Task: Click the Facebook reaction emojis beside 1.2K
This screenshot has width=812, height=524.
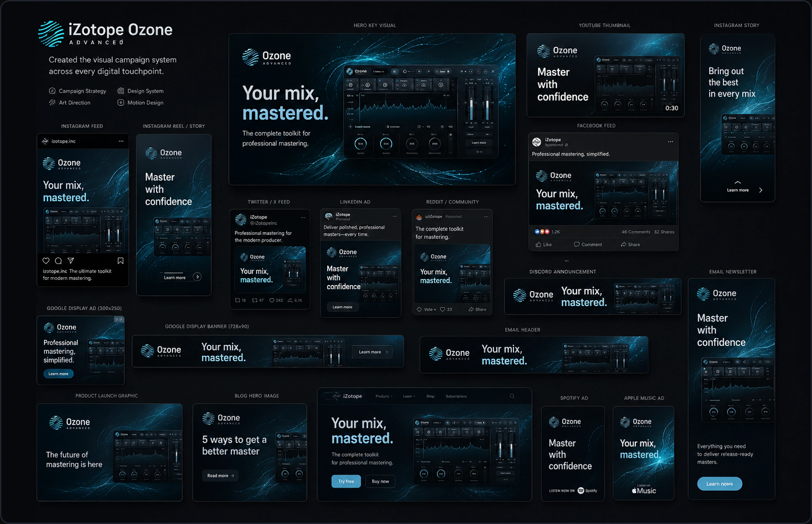Action: coord(542,232)
